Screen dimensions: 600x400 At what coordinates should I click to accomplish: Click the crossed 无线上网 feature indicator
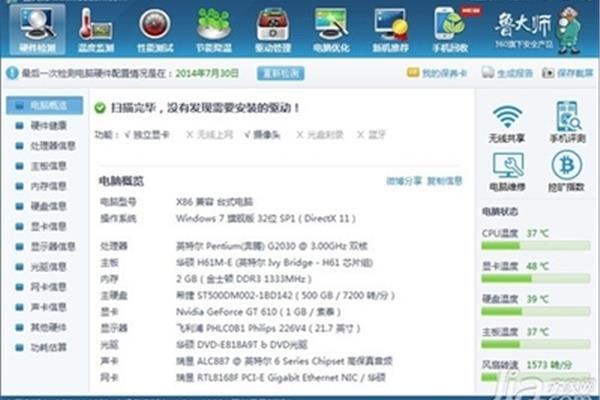click(209, 135)
